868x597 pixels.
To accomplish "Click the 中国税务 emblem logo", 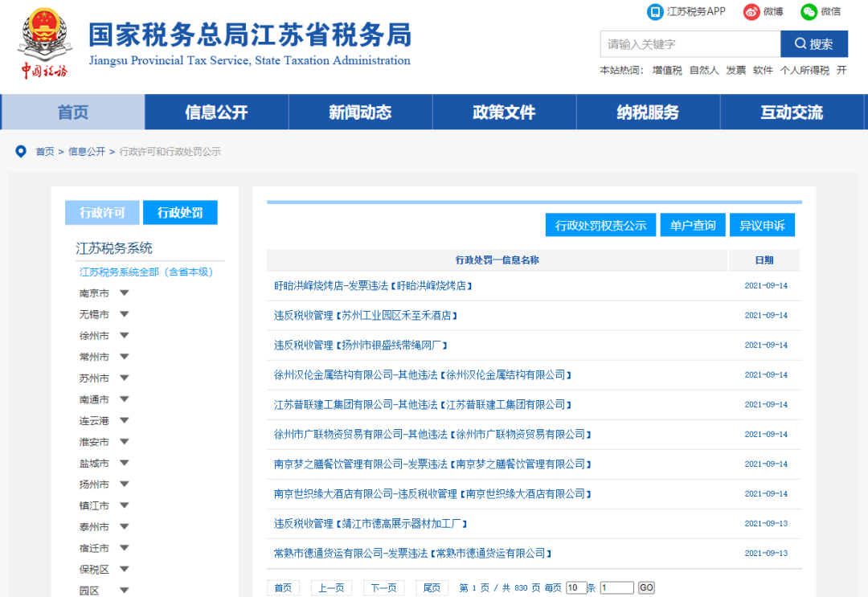I will [44, 40].
